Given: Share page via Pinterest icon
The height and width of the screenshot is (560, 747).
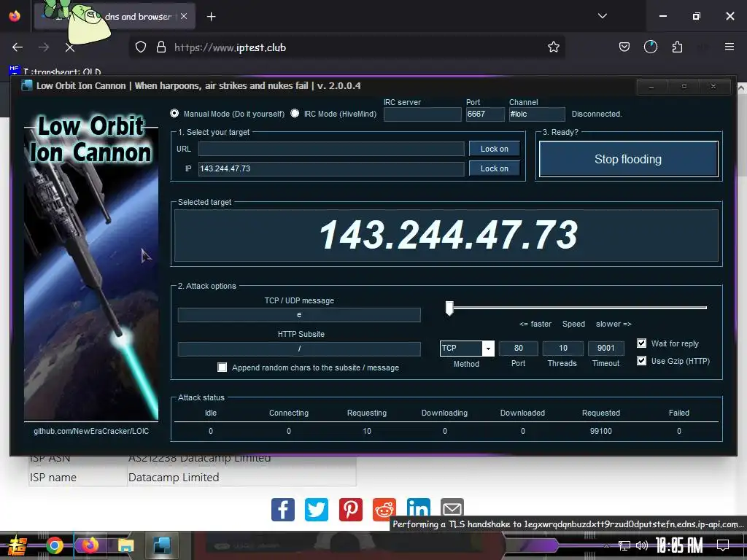Looking at the screenshot, I should [351, 510].
